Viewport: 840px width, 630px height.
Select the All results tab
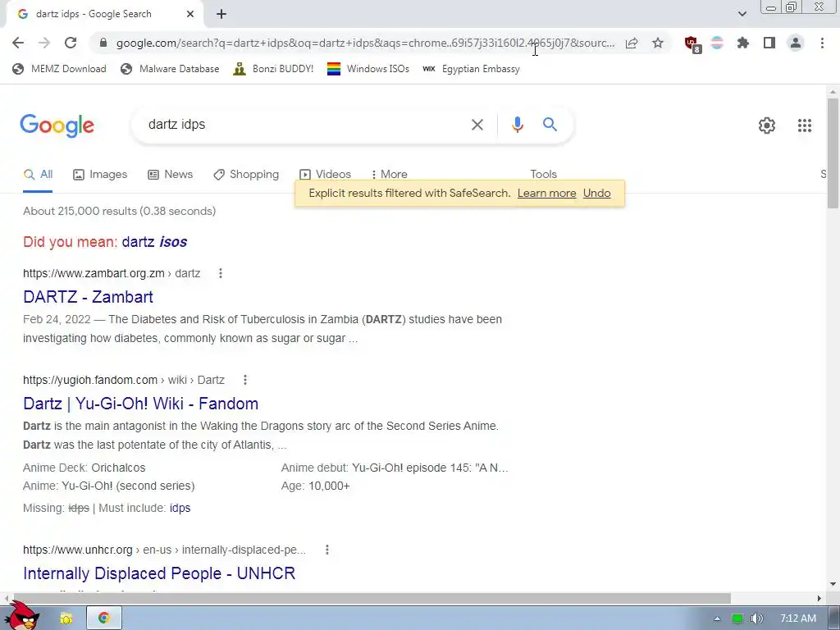[x=38, y=175]
